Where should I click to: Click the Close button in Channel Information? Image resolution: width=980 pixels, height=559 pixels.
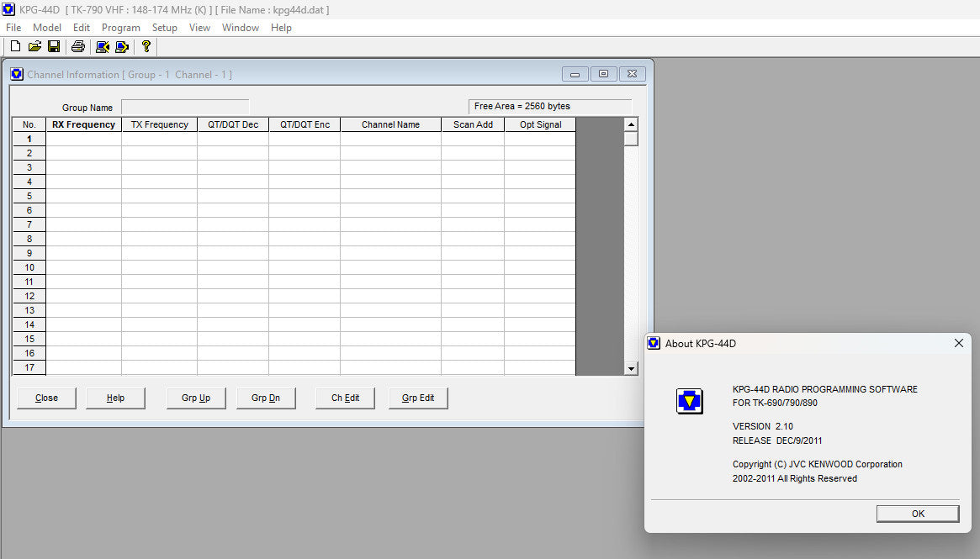coord(46,398)
